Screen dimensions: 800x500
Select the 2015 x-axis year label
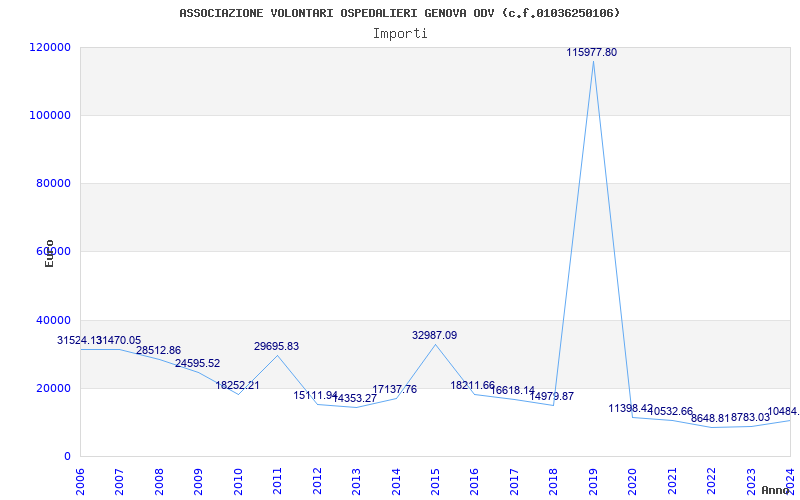coord(435,482)
